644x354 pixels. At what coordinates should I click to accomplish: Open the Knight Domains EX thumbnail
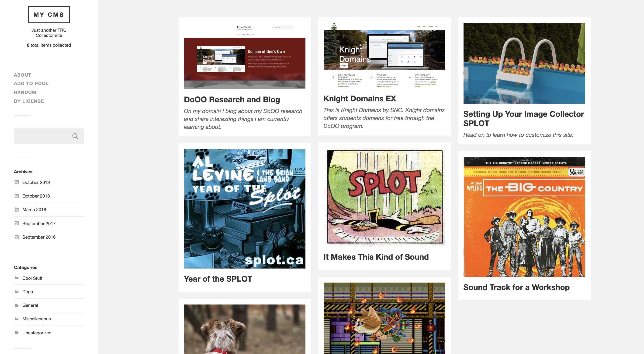pyautogui.click(x=384, y=55)
